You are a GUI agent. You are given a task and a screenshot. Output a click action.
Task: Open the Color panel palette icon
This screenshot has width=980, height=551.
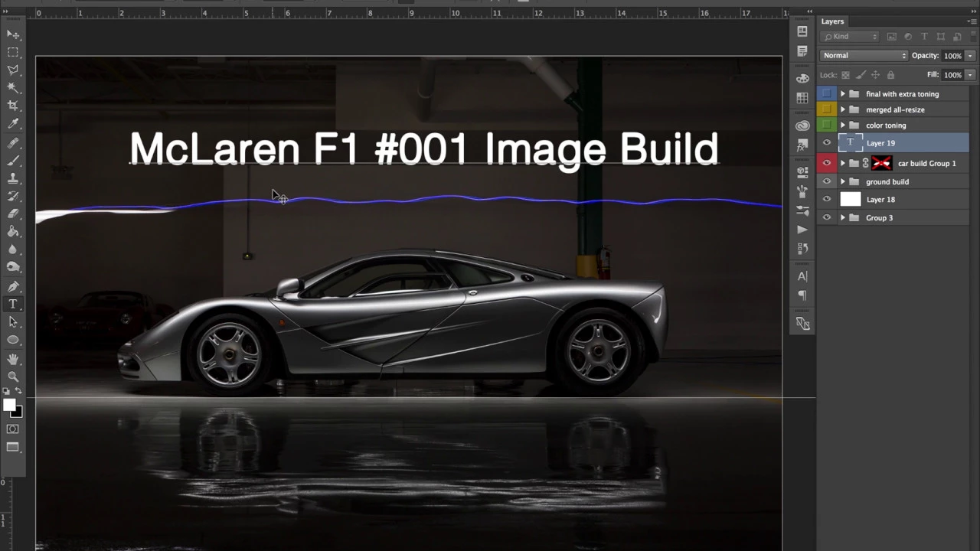pos(802,79)
